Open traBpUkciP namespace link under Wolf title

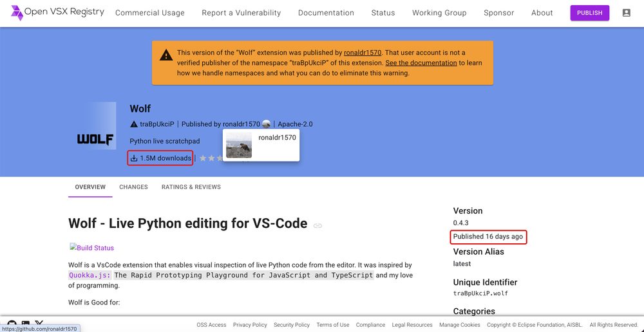click(157, 124)
